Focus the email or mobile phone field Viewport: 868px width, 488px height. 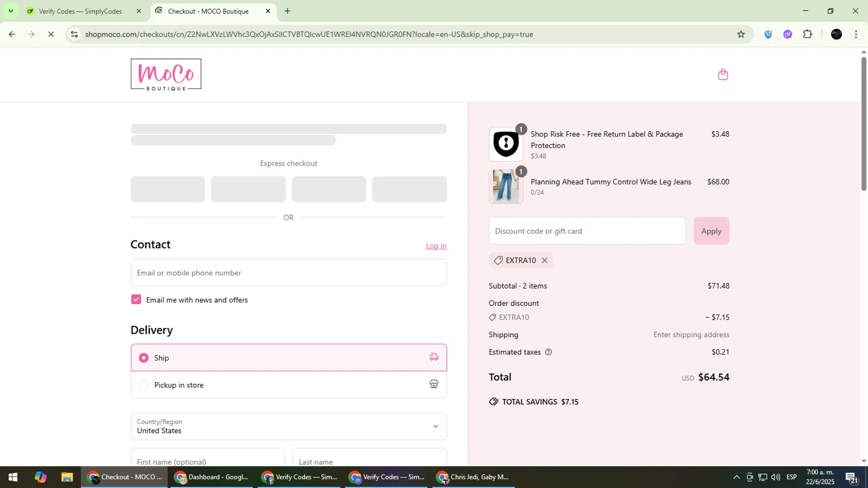(x=289, y=272)
